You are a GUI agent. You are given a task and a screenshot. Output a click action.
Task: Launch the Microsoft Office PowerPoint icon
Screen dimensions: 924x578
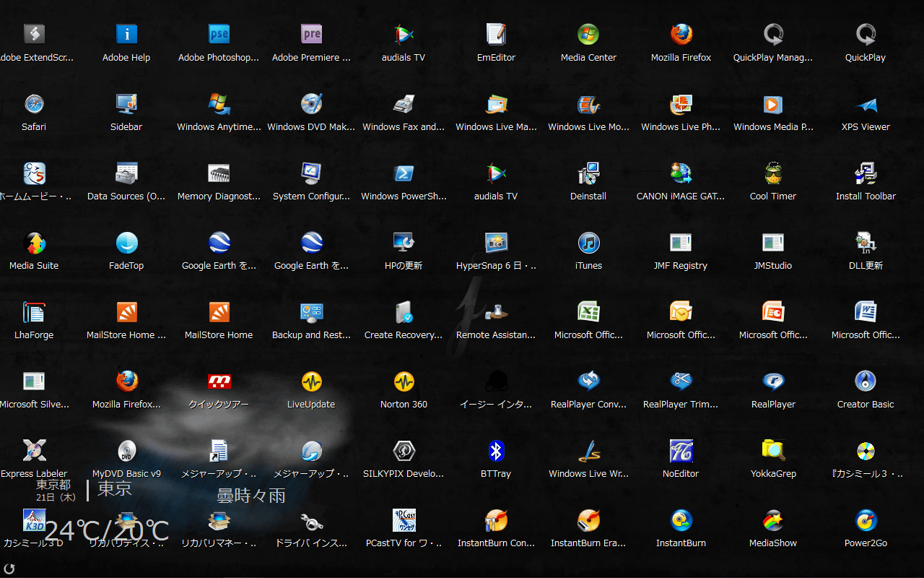773,311
